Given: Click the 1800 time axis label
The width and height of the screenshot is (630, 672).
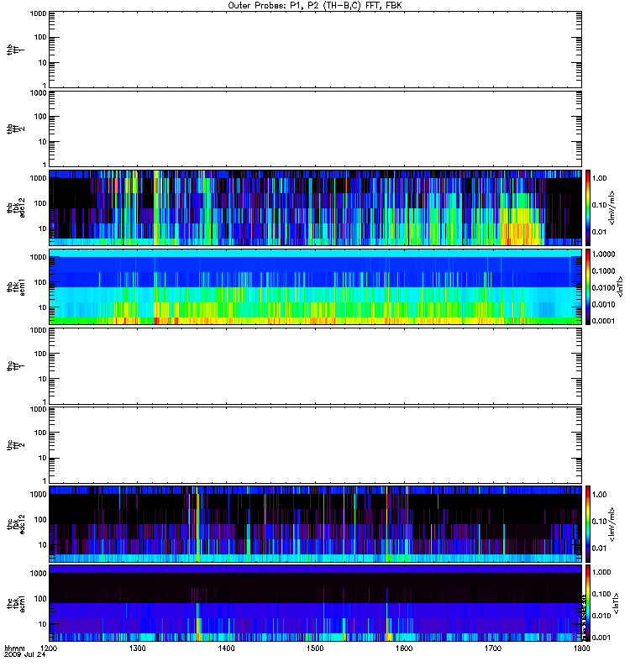Looking at the screenshot, I should coord(581,648).
